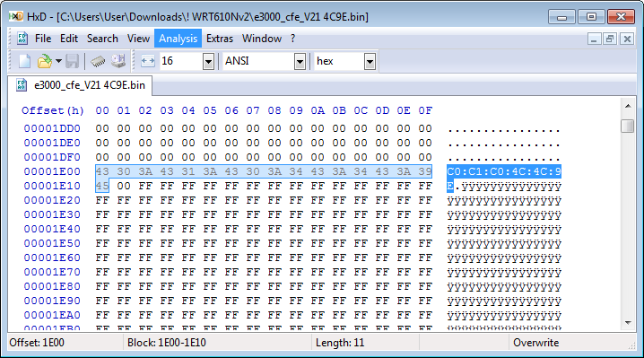Close the inner document window

[x=627, y=39]
